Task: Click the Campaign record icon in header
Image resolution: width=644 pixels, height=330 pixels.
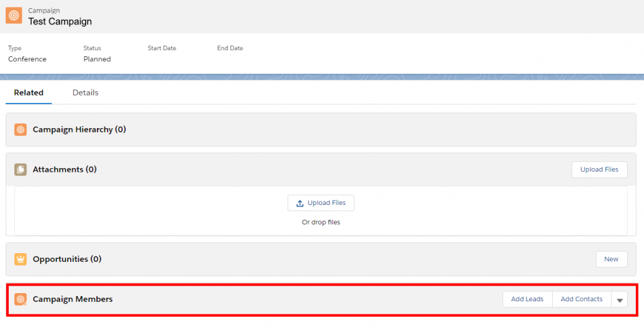Action: point(14,16)
